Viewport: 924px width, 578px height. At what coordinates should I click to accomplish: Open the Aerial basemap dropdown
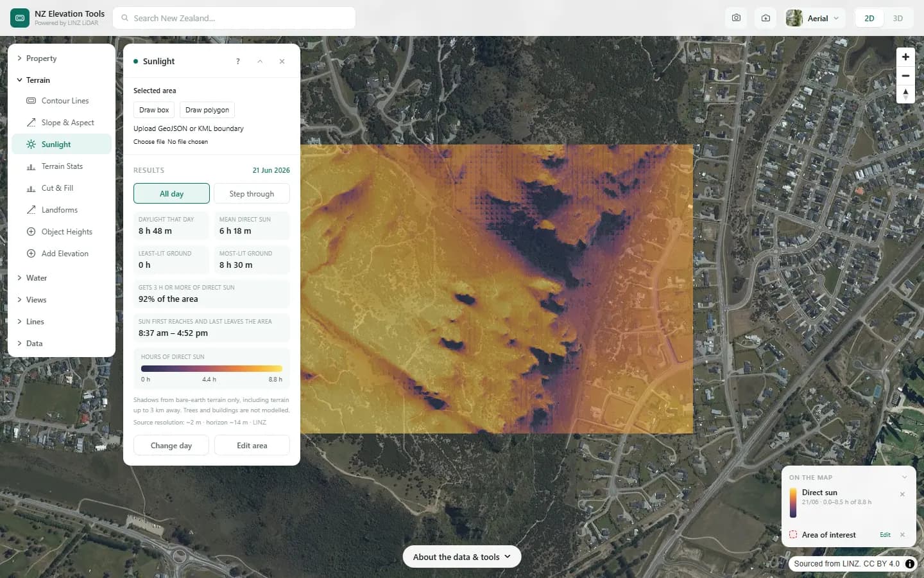coord(814,18)
